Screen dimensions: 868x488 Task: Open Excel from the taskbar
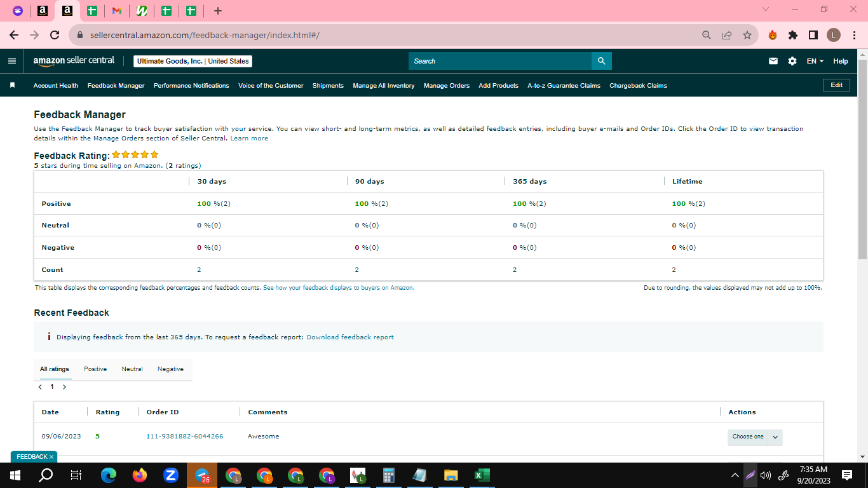[x=482, y=475]
